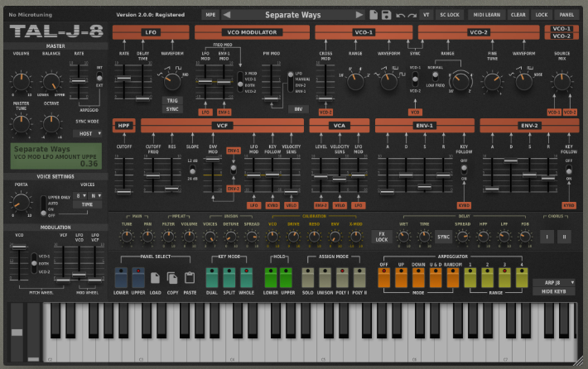This screenshot has height=369, width=588.
Task: Toggle Hold Upper button
Action: tap(286, 278)
